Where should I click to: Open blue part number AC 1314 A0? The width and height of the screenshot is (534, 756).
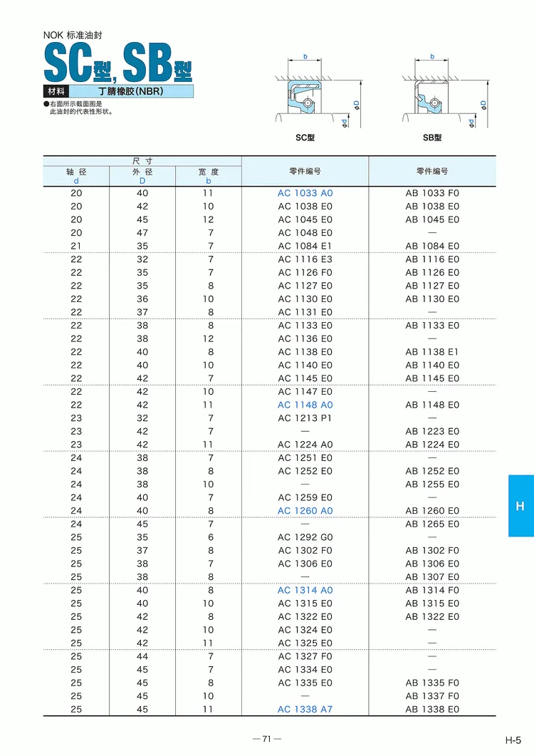[305, 591]
